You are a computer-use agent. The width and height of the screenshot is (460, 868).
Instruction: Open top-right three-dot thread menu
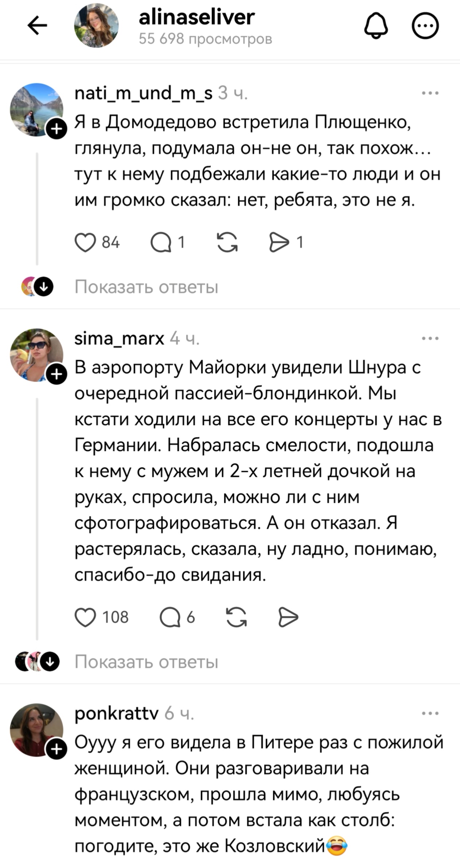(x=426, y=26)
